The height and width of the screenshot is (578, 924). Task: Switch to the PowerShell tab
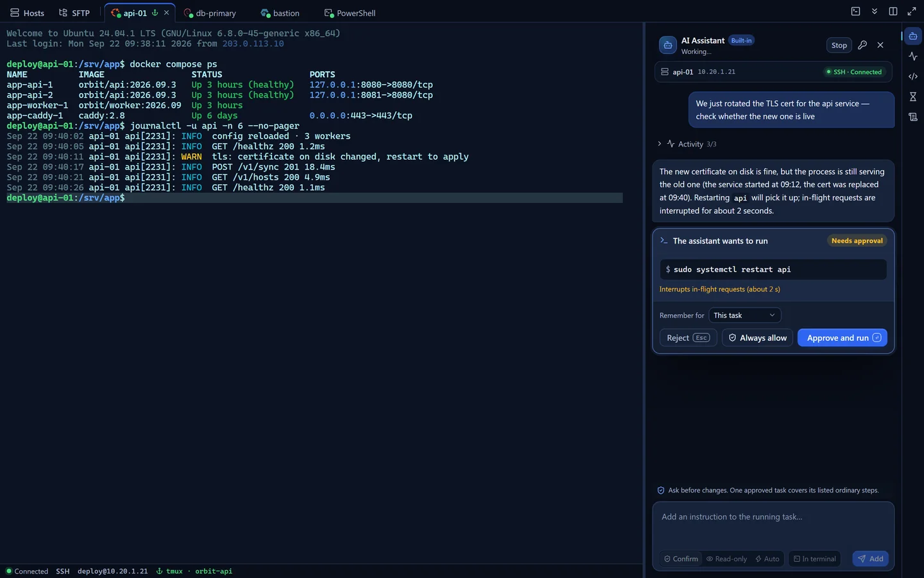point(350,13)
